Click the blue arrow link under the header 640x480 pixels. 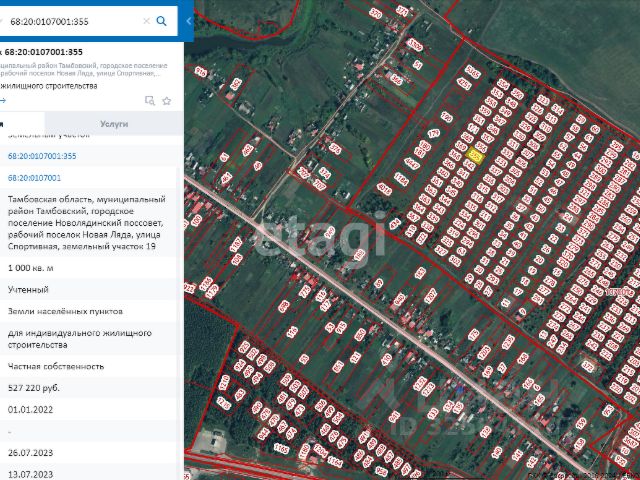coord(3,100)
